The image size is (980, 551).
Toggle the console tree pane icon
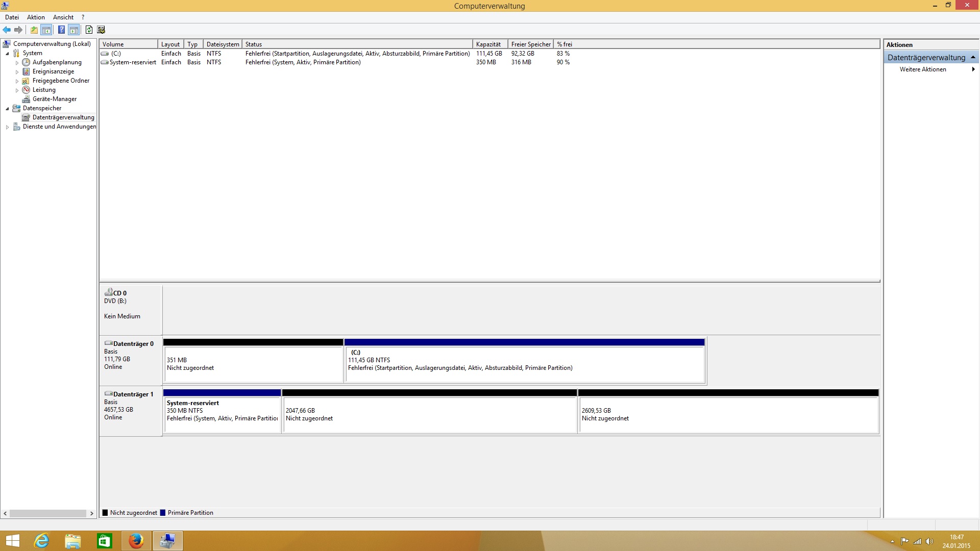click(46, 30)
